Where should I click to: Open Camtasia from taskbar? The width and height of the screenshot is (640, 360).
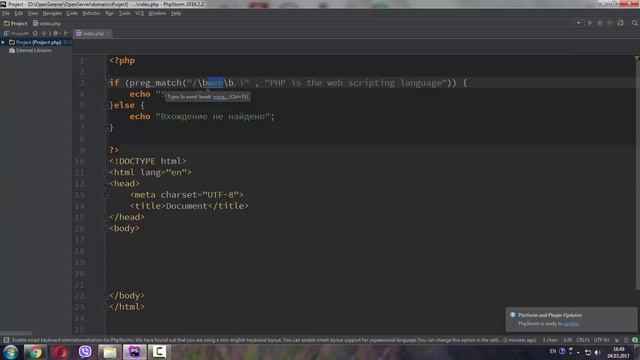[x=159, y=352]
